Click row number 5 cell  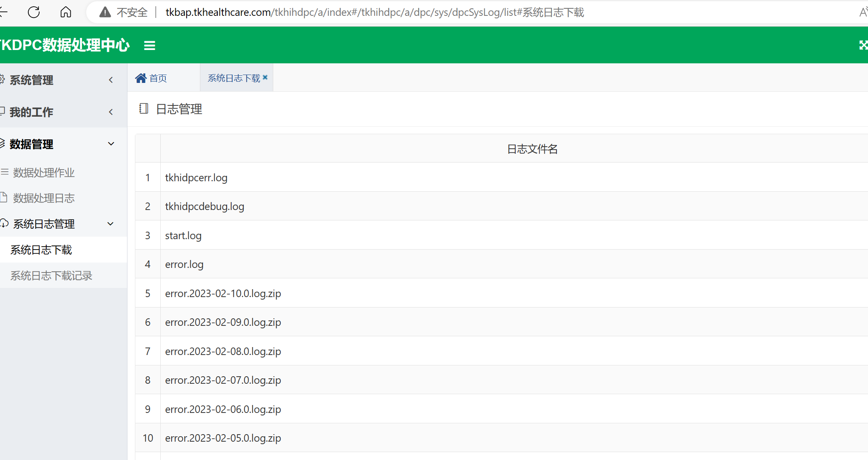click(148, 293)
